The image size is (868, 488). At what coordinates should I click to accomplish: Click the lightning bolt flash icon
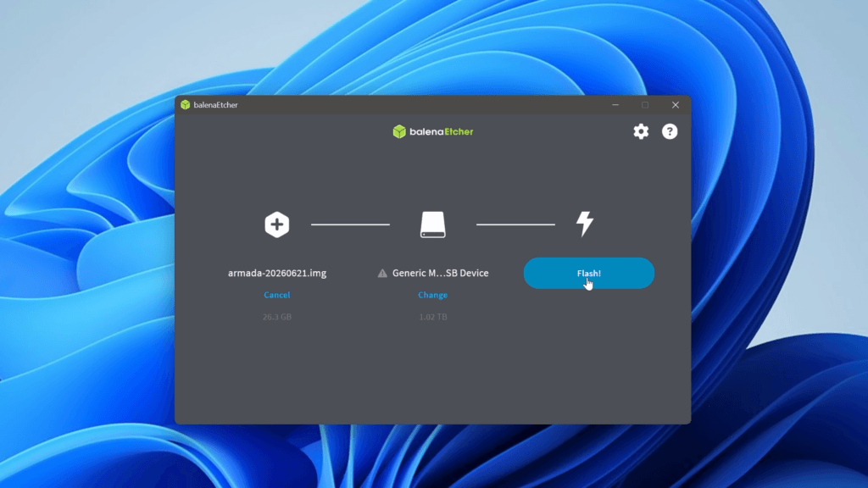[x=585, y=224]
